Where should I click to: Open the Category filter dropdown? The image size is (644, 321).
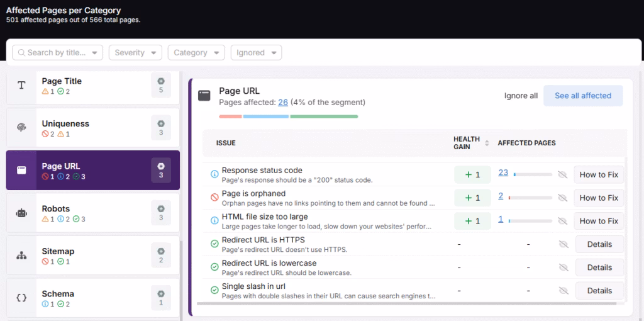[x=196, y=53]
